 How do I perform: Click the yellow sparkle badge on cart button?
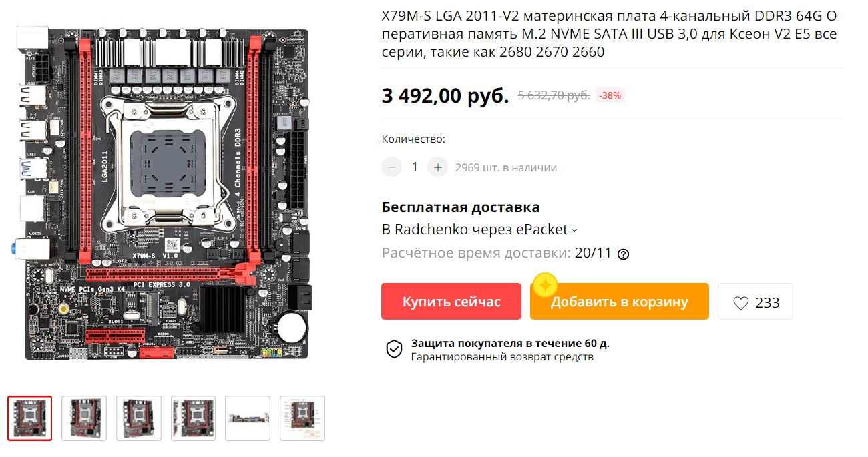pyautogui.click(x=545, y=285)
